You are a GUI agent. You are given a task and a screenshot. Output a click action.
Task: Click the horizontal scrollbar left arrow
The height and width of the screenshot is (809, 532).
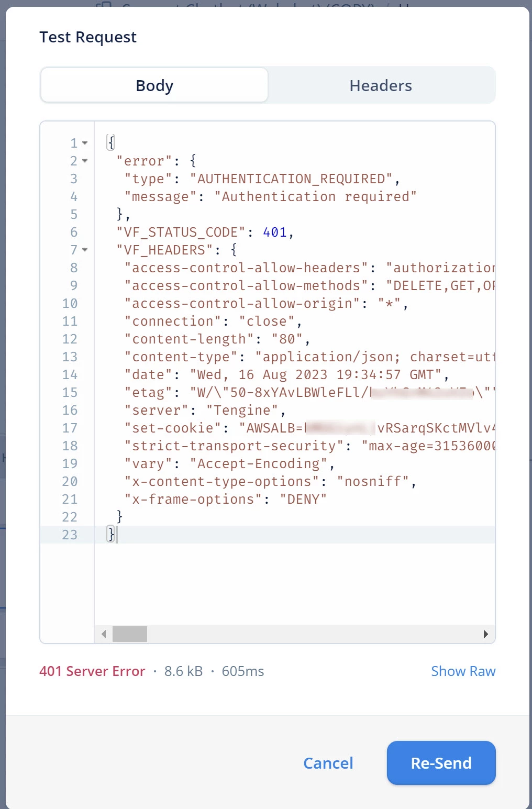click(104, 634)
